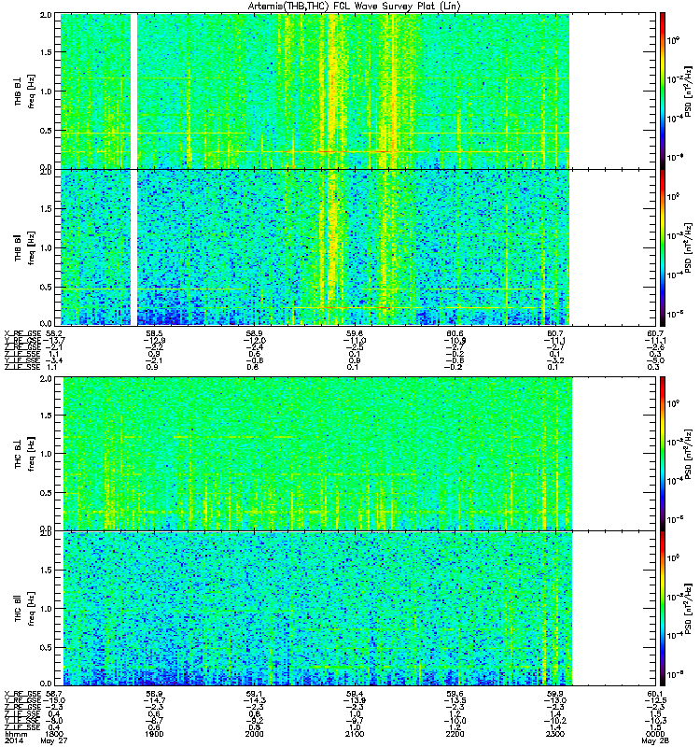Viewport: 700px width, 747px height.
Task: Click the color bar beside the THB B-parallel panel
Action: click(x=663, y=247)
